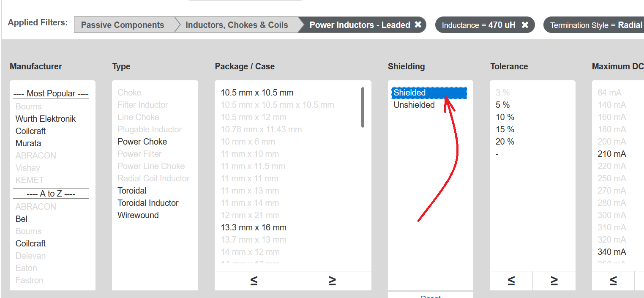Open Passive Components breadcrumb

click(x=123, y=25)
